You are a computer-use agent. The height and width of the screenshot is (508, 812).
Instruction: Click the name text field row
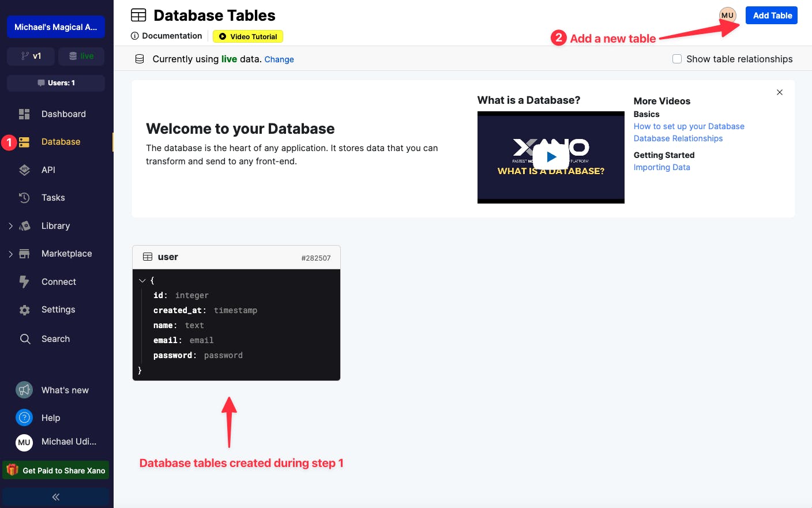(x=179, y=325)
